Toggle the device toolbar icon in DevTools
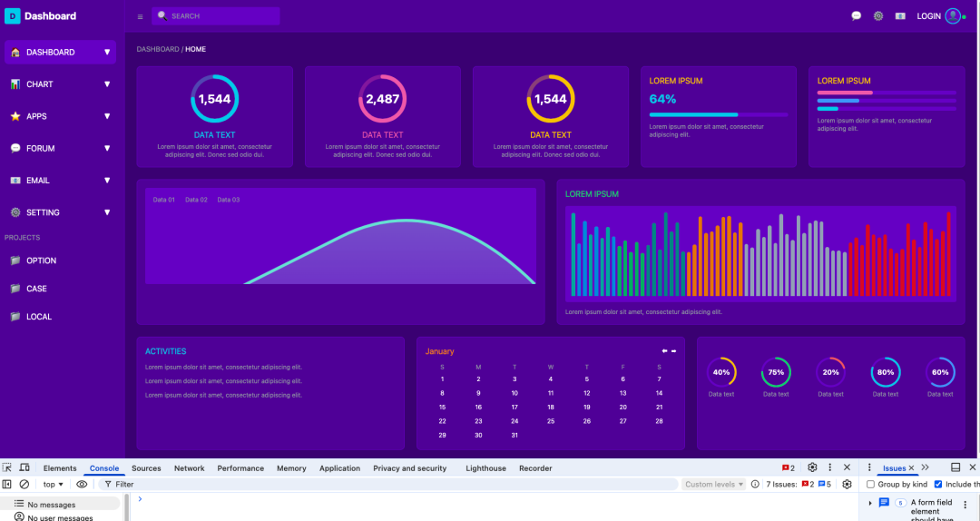 [x=24, y=467]
